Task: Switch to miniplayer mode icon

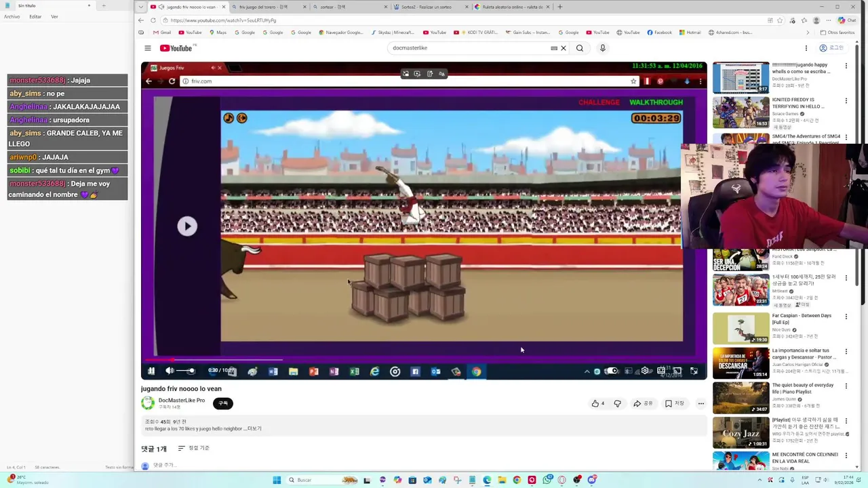Action: pos(661,371)
